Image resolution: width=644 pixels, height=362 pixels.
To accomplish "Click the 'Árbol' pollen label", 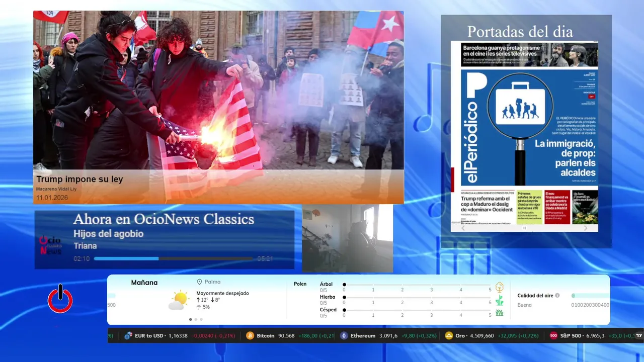I will point(326,284).
